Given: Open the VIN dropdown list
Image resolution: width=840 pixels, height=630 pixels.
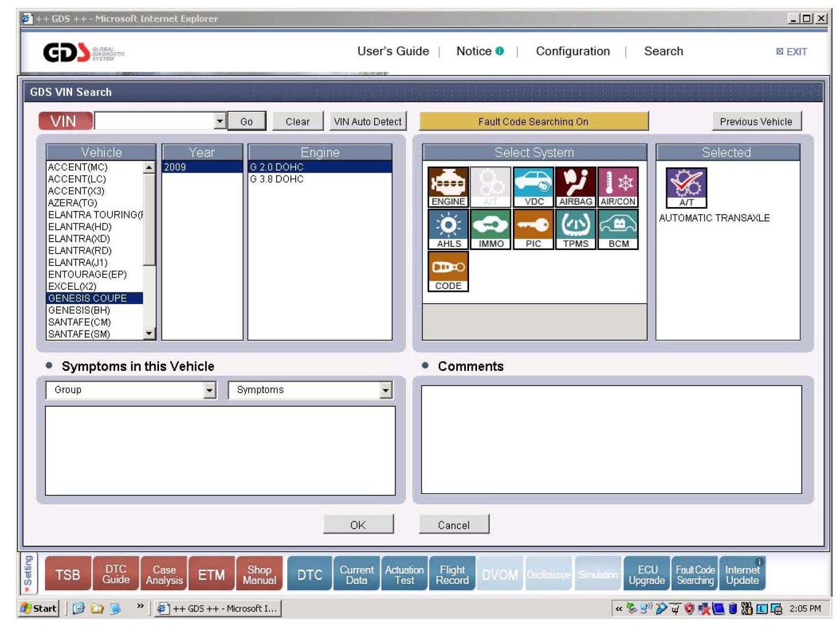Looking at the screenshot, I should [220, 121].
